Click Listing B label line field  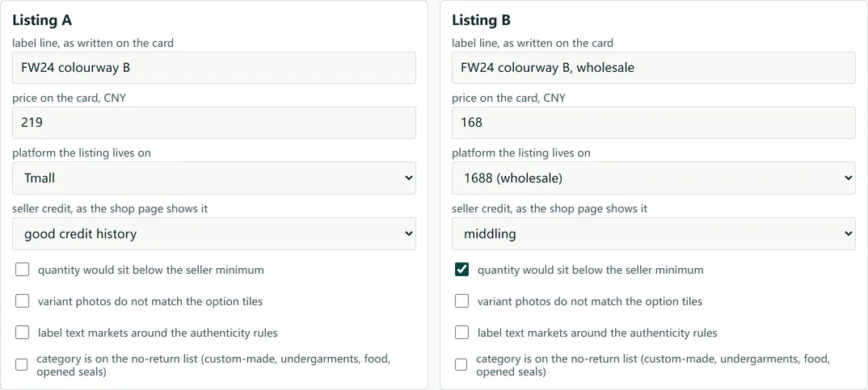pyautogui.click(x=654, y=68)
